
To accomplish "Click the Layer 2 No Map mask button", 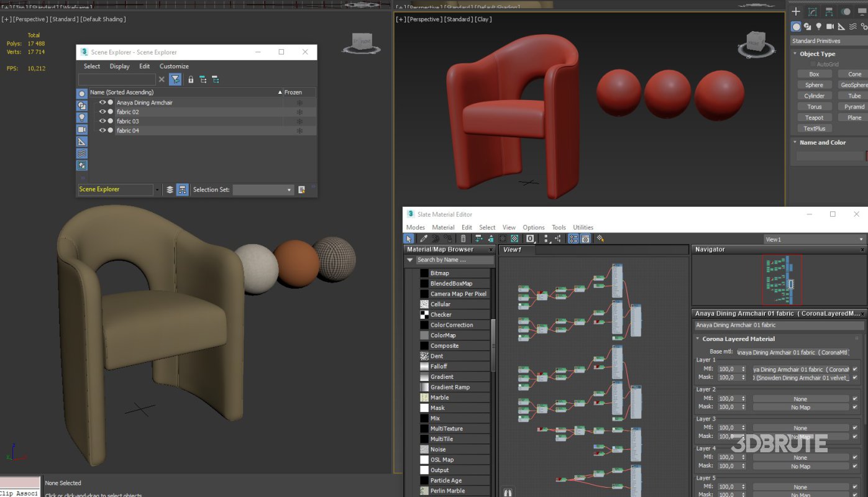I will [x=800, y=408].
